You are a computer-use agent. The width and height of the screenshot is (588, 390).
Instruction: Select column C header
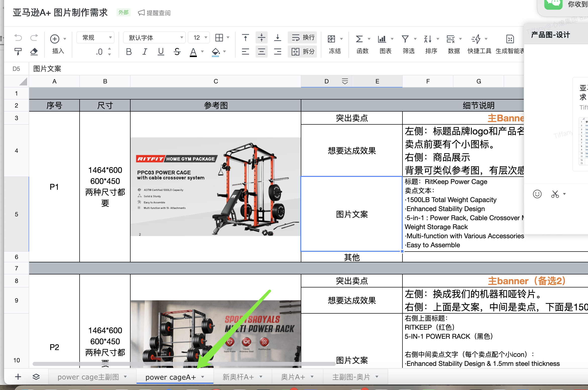point(216,81)
